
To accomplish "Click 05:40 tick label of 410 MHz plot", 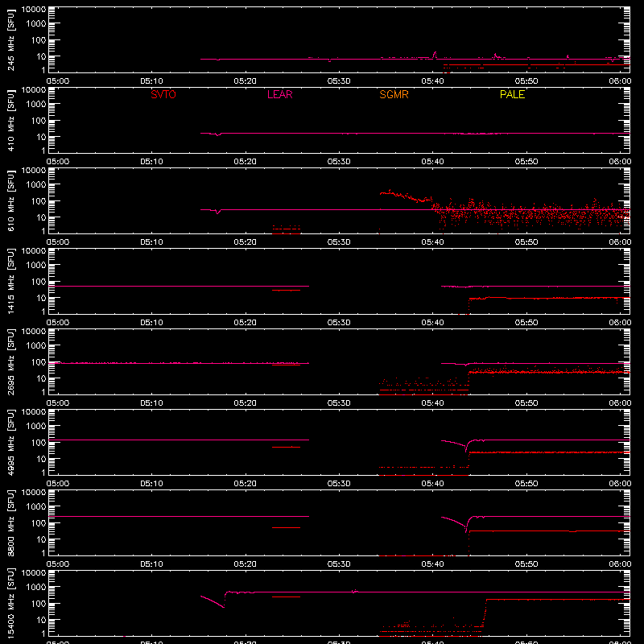I will point(432,162).
